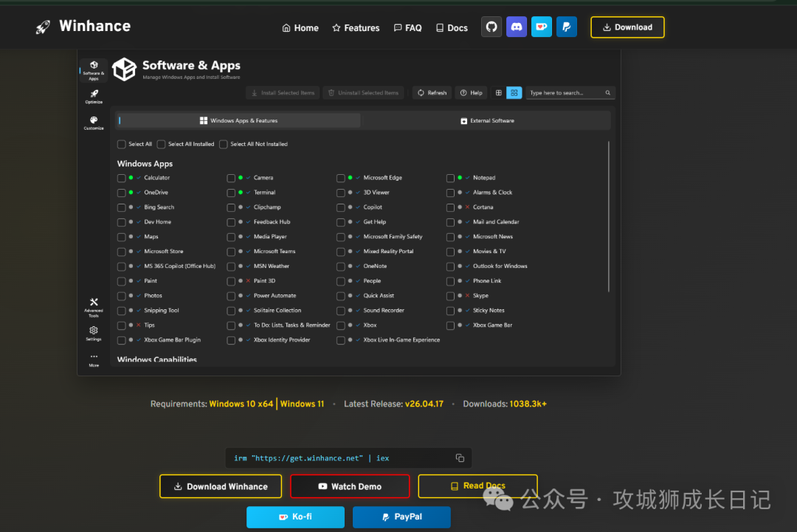
Task: Copy the install command with copy icon
Action: [x=460, y=457]
